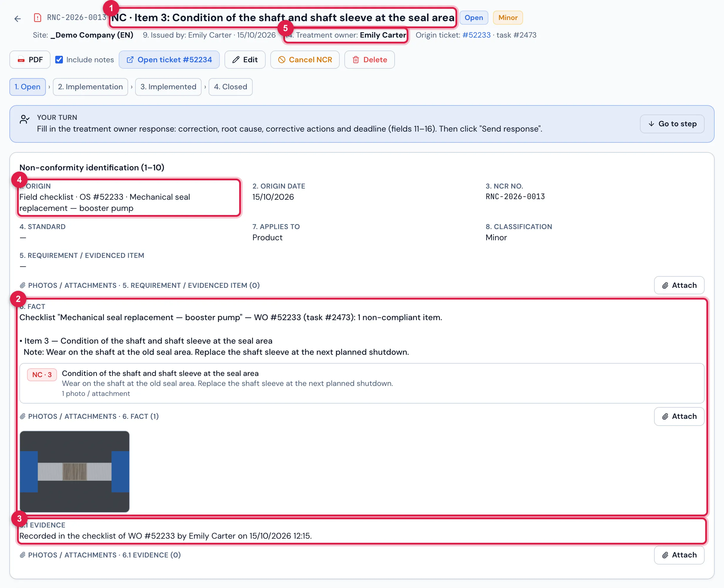
Task: Select the 4. Closed step
Action: 230,87
